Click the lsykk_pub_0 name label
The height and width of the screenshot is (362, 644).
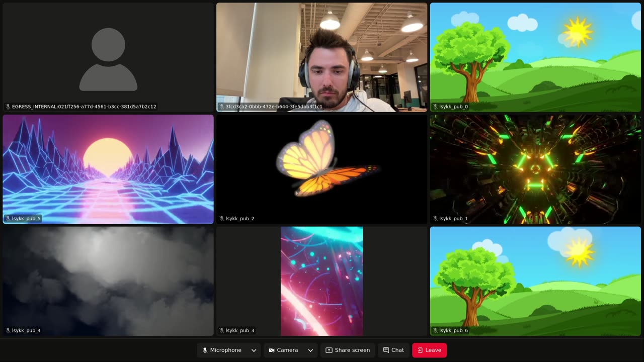[454, 107]
